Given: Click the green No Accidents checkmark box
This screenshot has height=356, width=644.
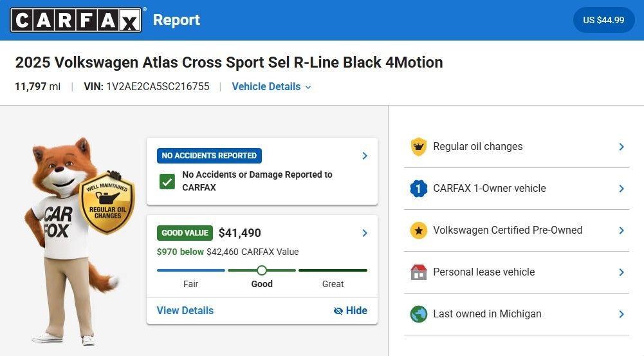Looking at the screenshot, I should coord(167,181).
